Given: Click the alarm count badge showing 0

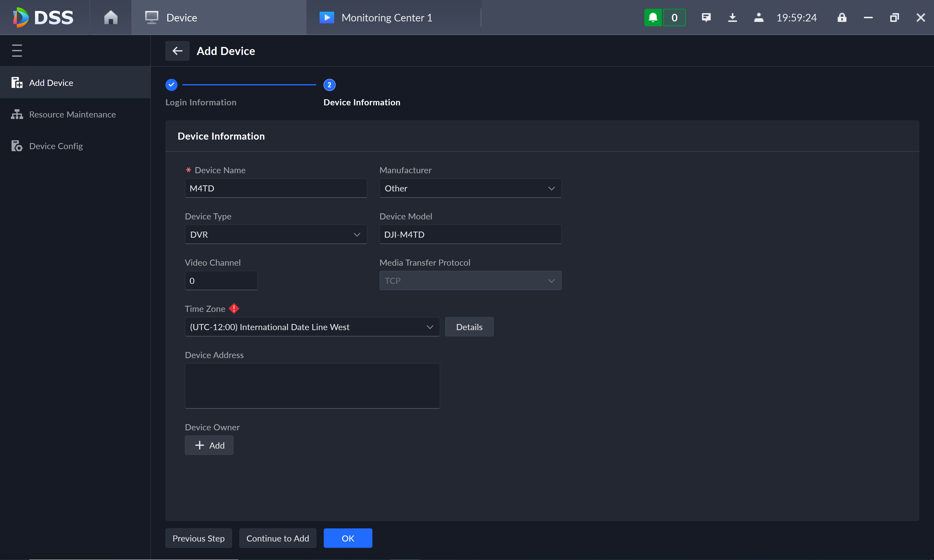Looking at the screenshot, I should tap(674, 17).
